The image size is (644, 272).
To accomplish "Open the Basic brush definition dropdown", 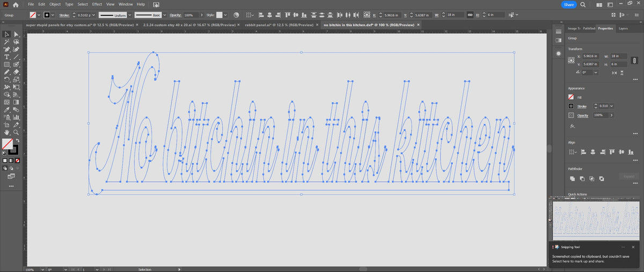I will (165, 15).
